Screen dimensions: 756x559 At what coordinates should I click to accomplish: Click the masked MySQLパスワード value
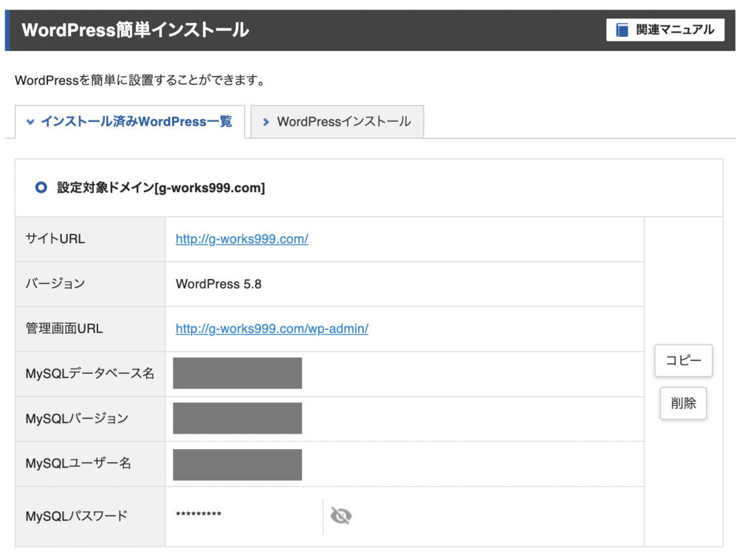point(199,514)
